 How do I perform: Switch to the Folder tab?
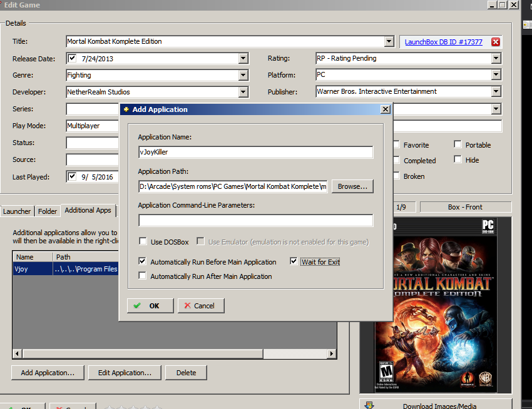click(x=48, y=211)
